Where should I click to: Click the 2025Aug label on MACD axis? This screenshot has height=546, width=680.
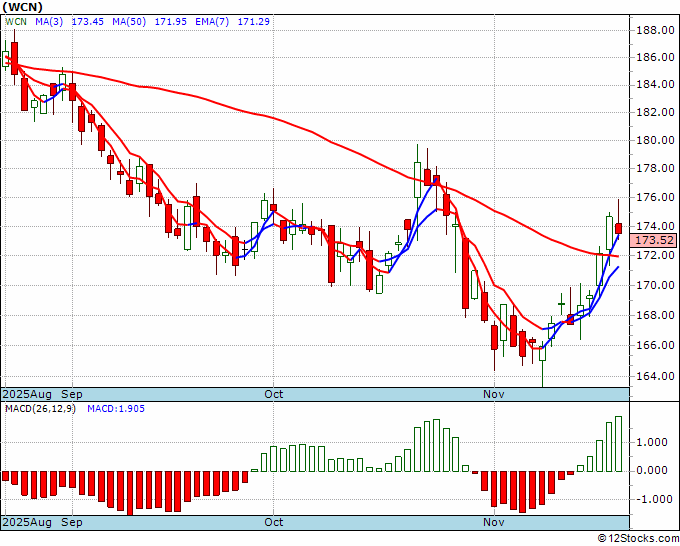pyautogui.click(x=27, y=522)
